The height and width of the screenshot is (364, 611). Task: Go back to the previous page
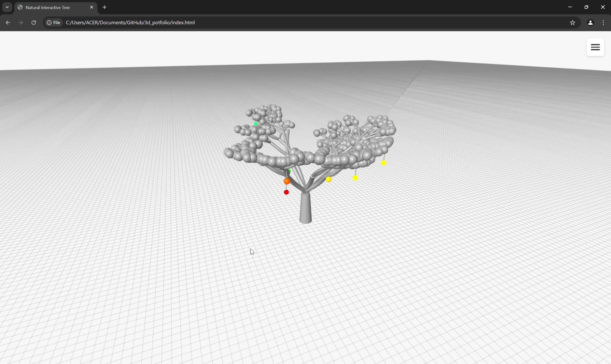pos(8,22)
